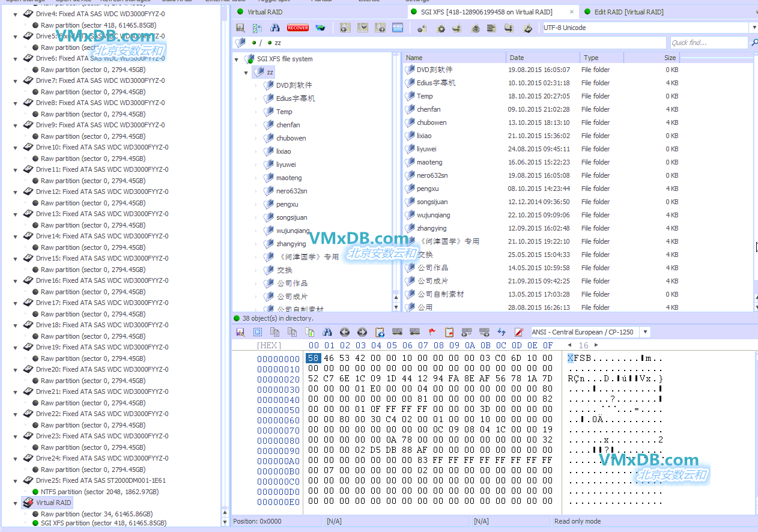Decrease hex bytes-per-row with left arrow

tap(570, 345)
